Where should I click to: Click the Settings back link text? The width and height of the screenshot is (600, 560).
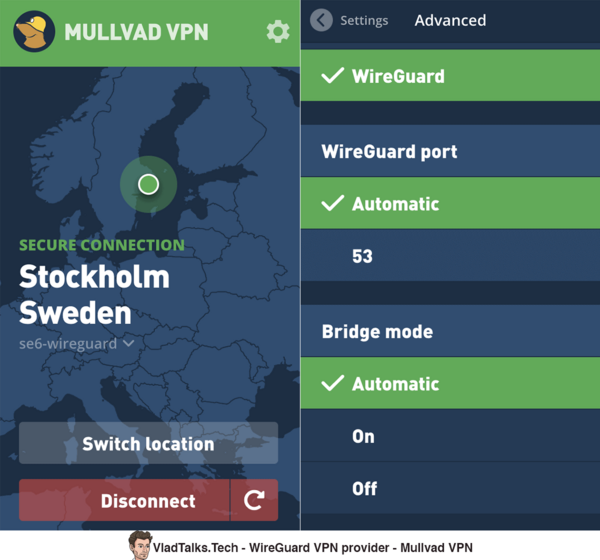point(364,20)
